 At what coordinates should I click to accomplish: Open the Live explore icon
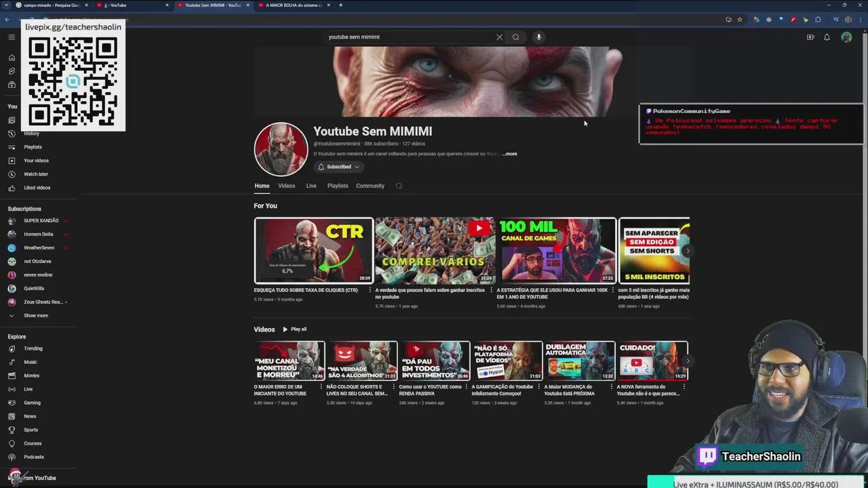click(x=12, y=389)
